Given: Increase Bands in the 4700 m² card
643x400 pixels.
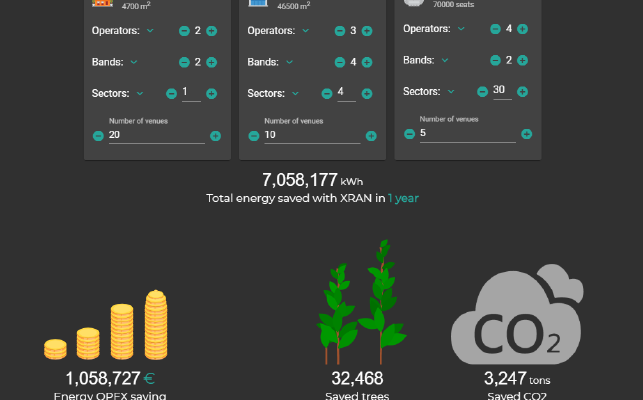Looking at the screenshot, I should click(x=212, y=62).
